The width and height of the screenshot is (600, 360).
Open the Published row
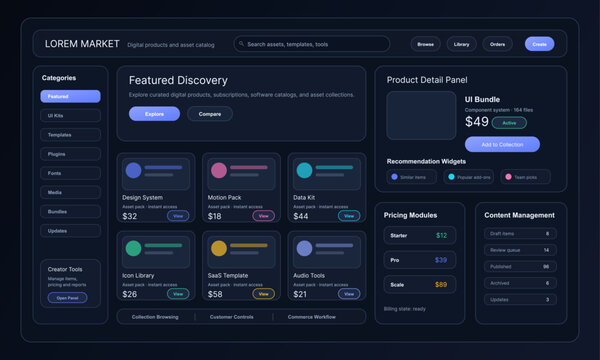point(520,266)
